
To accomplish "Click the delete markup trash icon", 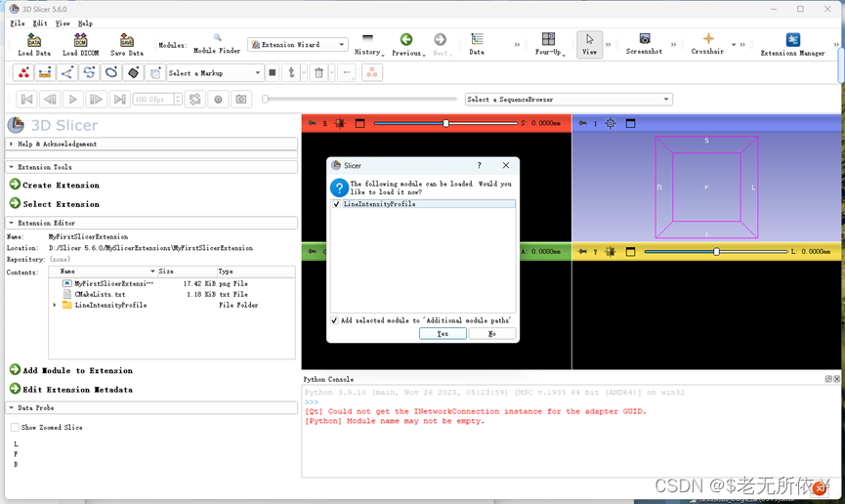I will coord(318,73).
